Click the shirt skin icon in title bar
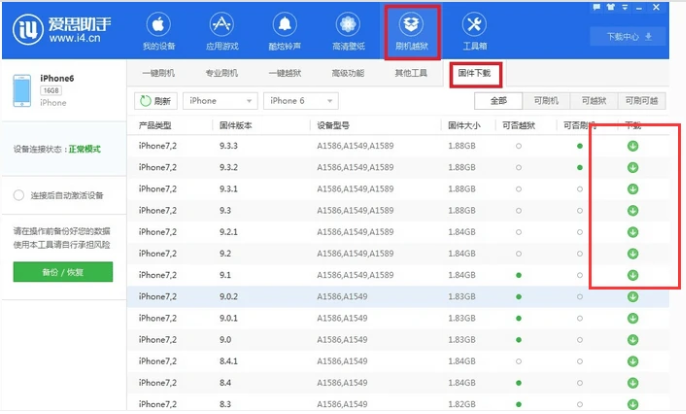Viewport: 686px width, 414px height. click(x=610, y=7)
